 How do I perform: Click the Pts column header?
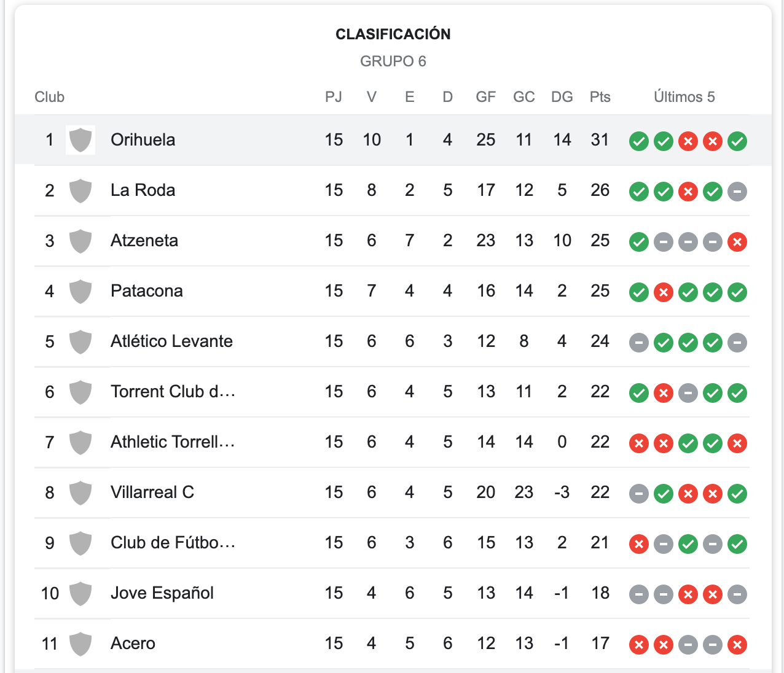[x=600, y=97]
